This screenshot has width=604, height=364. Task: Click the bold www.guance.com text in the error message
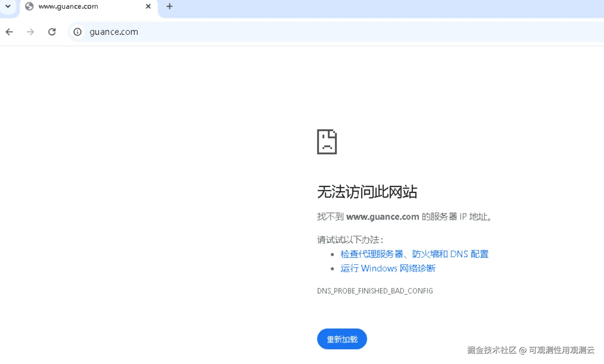pyautogui.click(x=383, y=217)
